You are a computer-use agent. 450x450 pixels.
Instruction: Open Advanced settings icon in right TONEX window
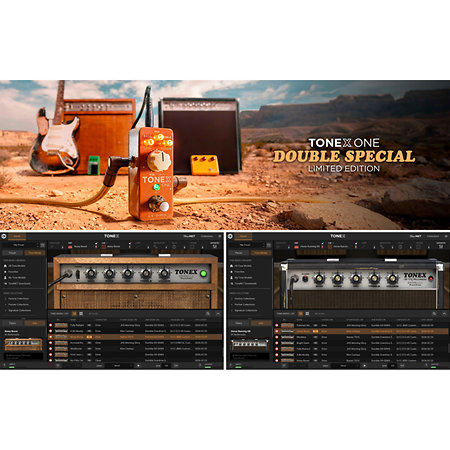[441, 245]
